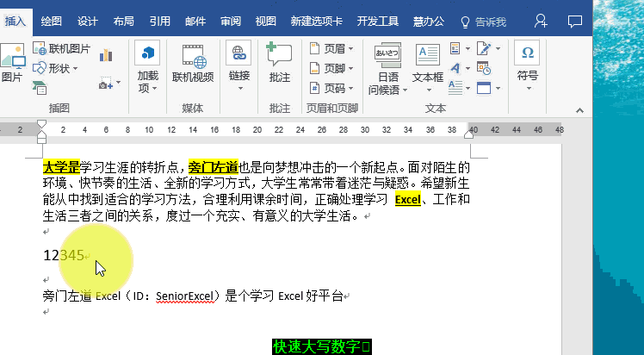644x355 pixels.
Task: Switch to the 绘图 tab
Action: click(x=52, y=22)
